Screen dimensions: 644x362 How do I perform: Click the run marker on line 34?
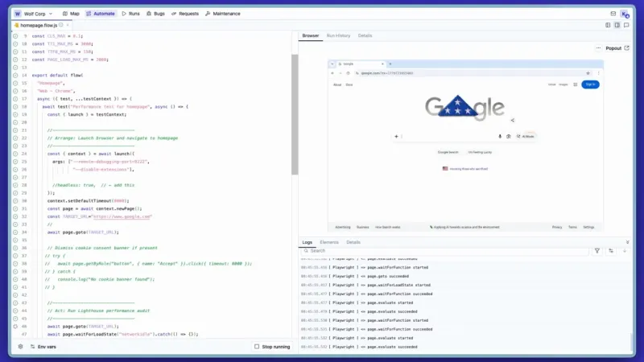[15, 232]
